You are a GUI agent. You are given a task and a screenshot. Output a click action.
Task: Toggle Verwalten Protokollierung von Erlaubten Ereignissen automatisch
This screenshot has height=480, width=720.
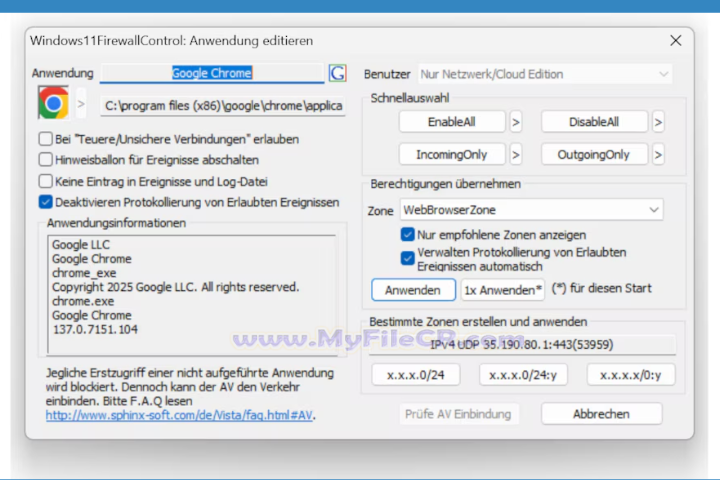(x=407, y=258)
